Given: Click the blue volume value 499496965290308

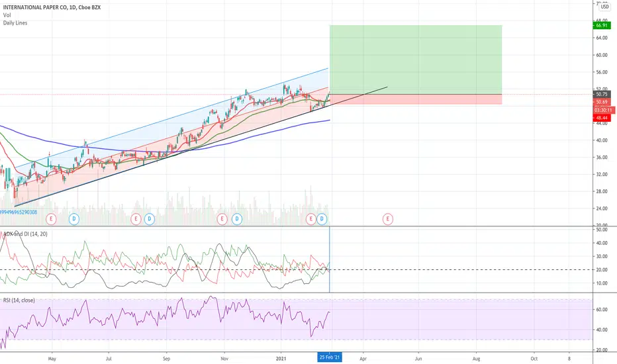Looking at the screenshot, I should pos(19,212).
